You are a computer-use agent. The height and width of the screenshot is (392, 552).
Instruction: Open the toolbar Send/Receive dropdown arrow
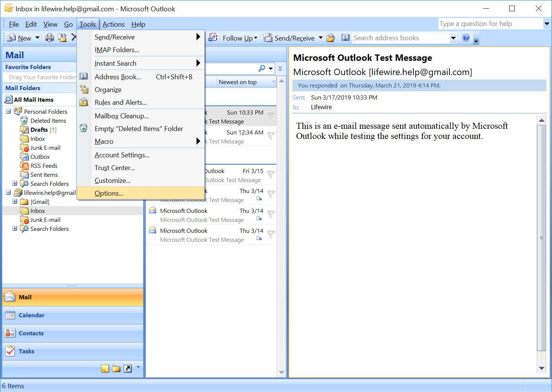pyautogui.click(x=321, y=38)
